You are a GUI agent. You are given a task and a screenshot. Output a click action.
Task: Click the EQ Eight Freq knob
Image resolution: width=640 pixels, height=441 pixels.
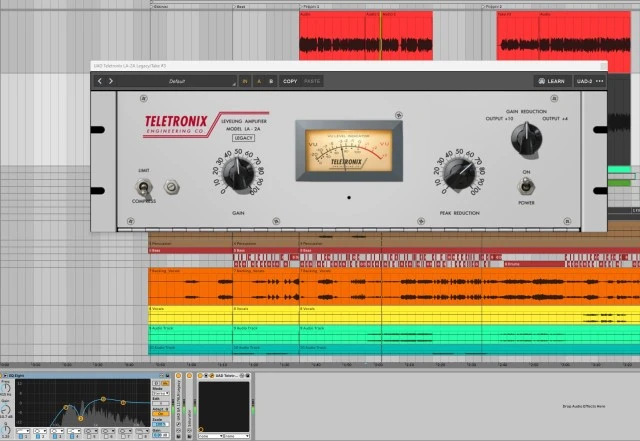[x=6, y=388]
